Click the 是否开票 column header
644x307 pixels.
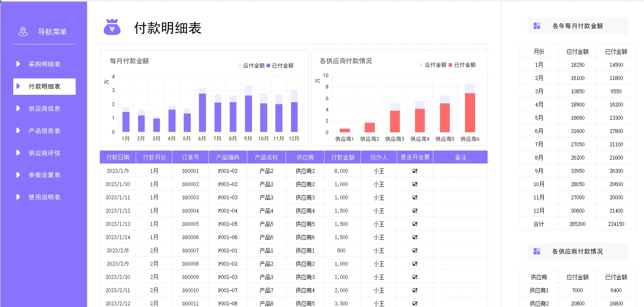(415, 157)
